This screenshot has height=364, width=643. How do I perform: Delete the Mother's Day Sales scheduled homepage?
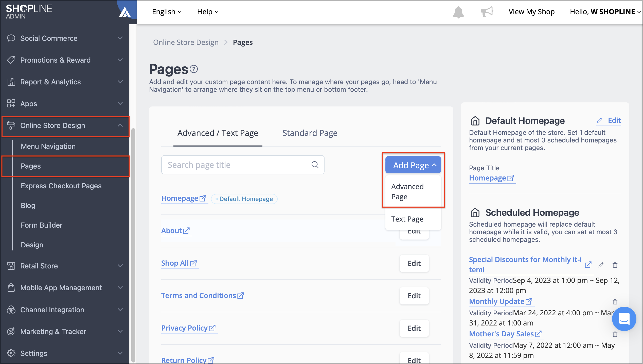point(615,334)
